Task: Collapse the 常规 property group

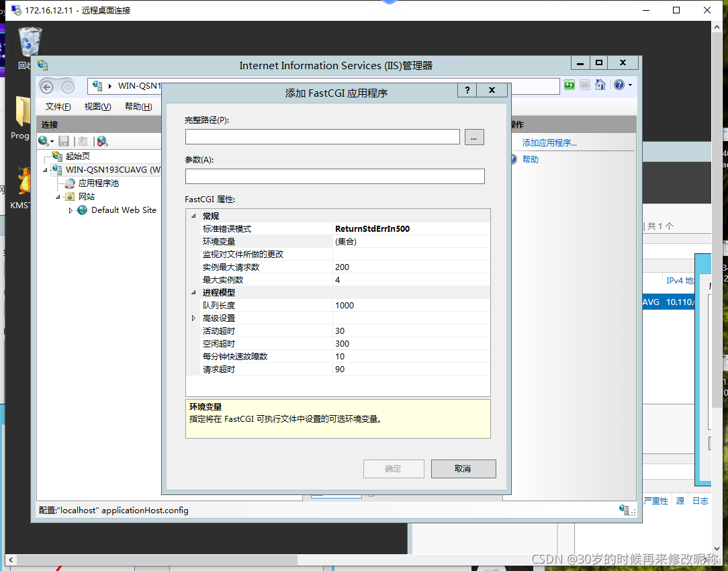Action: pos(193,216)
